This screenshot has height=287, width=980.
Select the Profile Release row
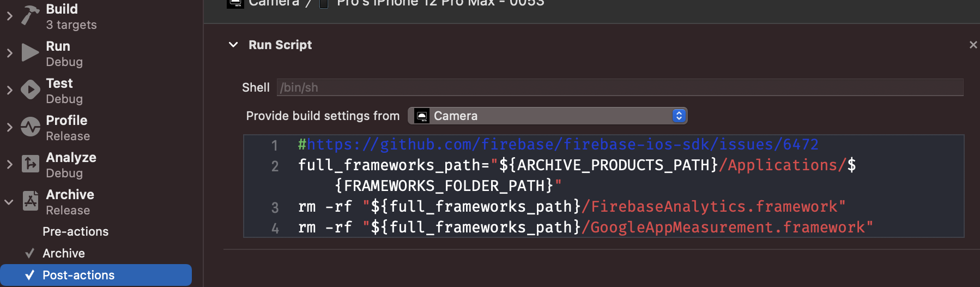click(68, 128)
